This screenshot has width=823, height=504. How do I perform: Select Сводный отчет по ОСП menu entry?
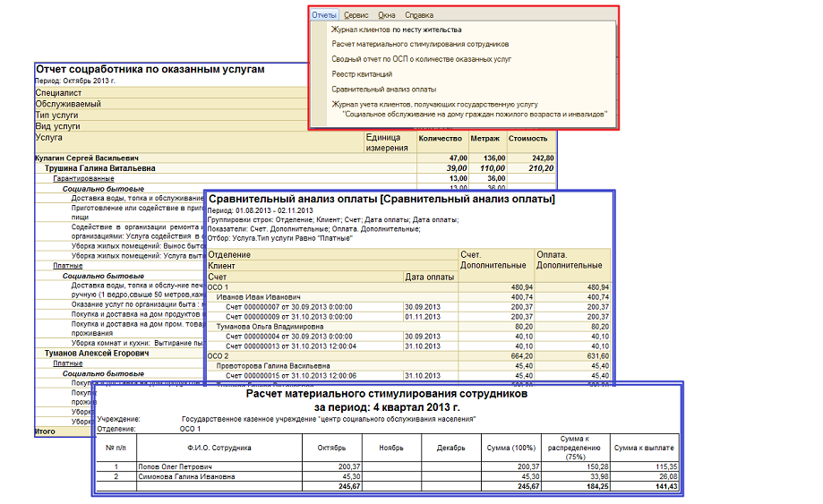(421, 59)
